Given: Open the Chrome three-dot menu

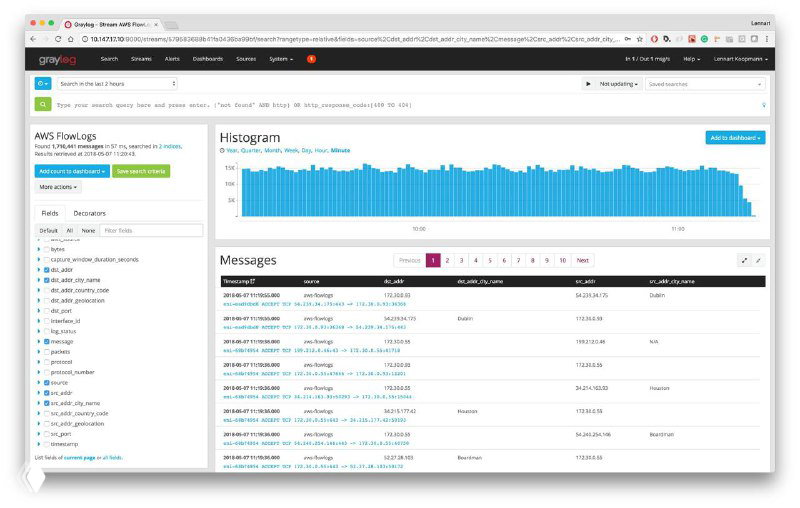Looking at the screenshot, I should pos(766,39).
